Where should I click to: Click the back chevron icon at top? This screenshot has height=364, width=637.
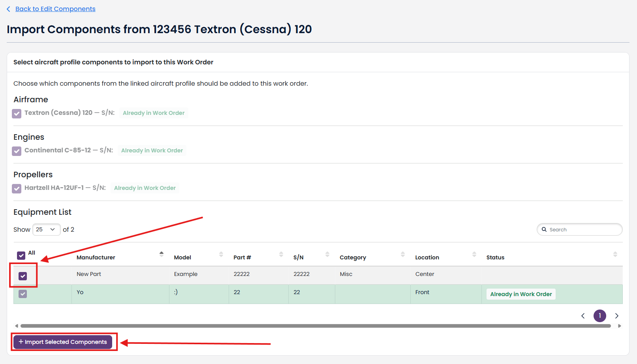point(8,9)
